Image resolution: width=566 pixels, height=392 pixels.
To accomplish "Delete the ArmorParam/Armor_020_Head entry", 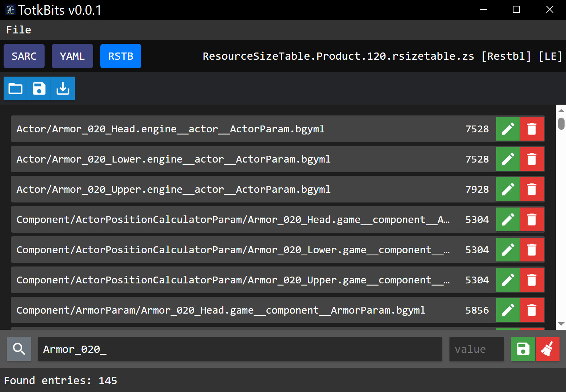I will 531,310.
